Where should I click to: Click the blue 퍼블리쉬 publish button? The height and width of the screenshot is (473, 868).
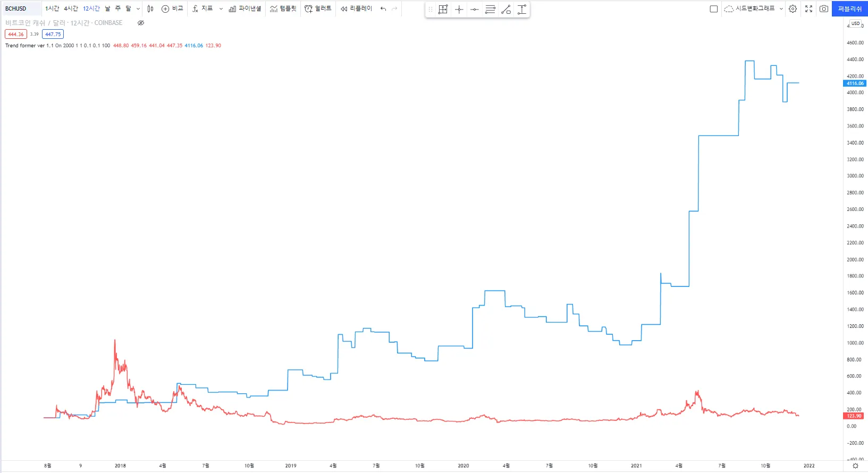[849, 9]
